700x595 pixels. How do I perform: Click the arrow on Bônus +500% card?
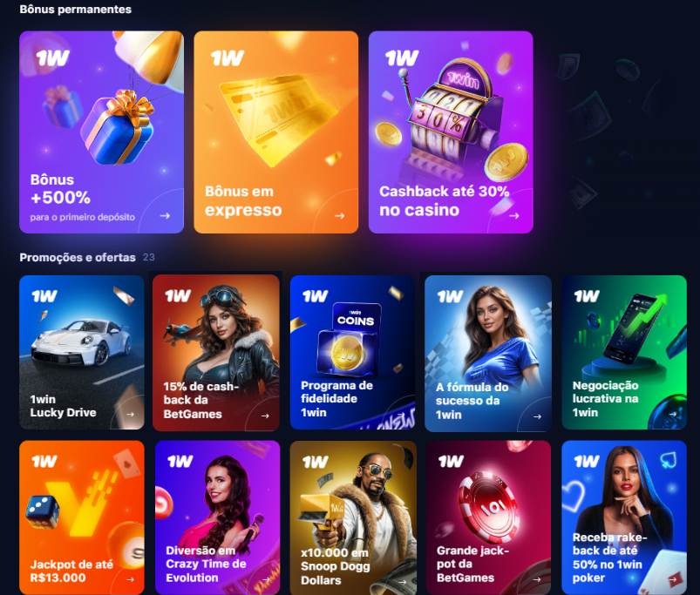click(x=165, y=216)
